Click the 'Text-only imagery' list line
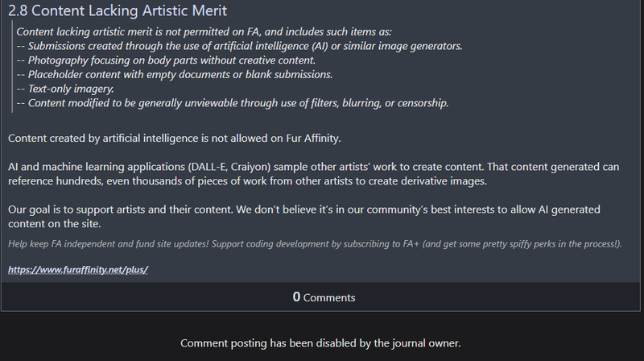The height and width of the screenshot is (361, 644). pos(65,89)
